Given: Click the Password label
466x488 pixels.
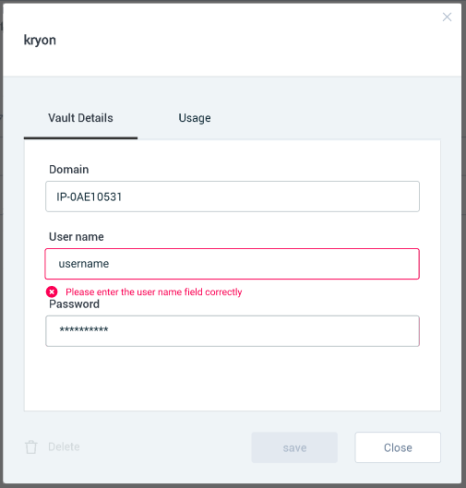Looking at the screenshot, I should pos(74,304).
